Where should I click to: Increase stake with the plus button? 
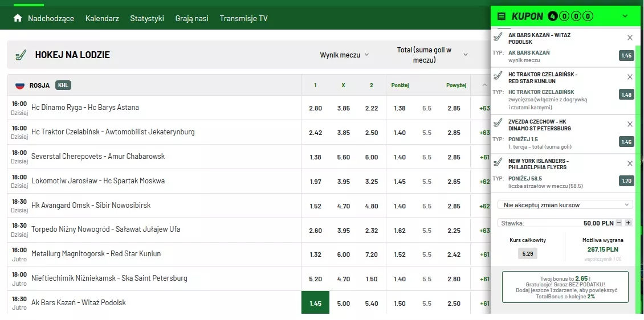pyautogui.click(x=628, y=223)
